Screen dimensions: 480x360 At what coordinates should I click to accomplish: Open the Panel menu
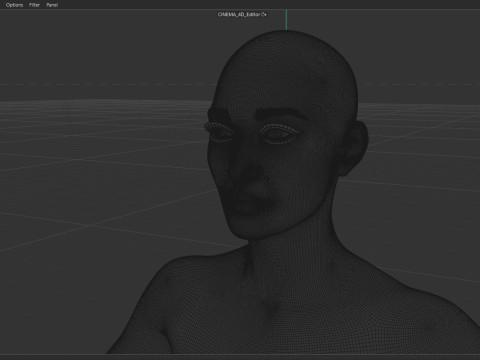click(x=52, y=5)
